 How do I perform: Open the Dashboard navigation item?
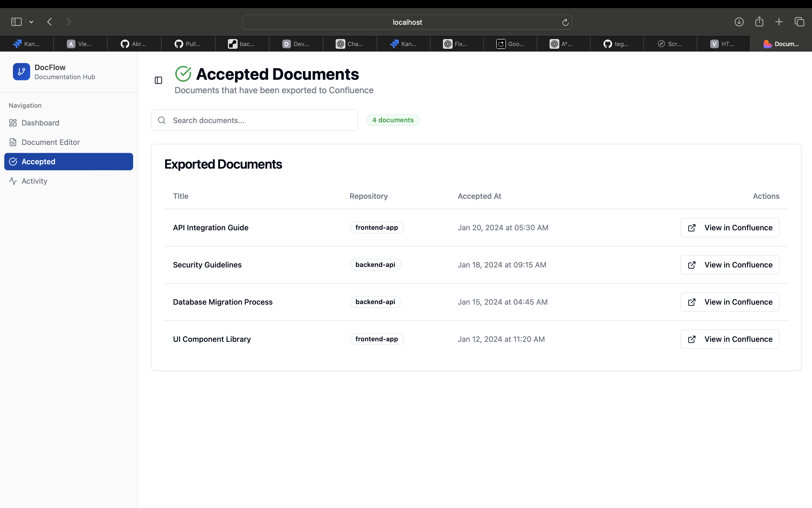click(x=40, y=123)
